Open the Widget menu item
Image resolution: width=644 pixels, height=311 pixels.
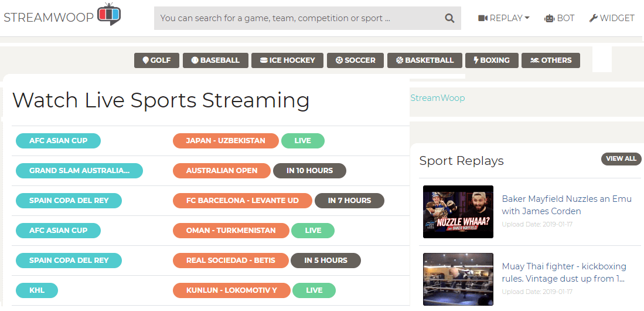tap(612, 18)
